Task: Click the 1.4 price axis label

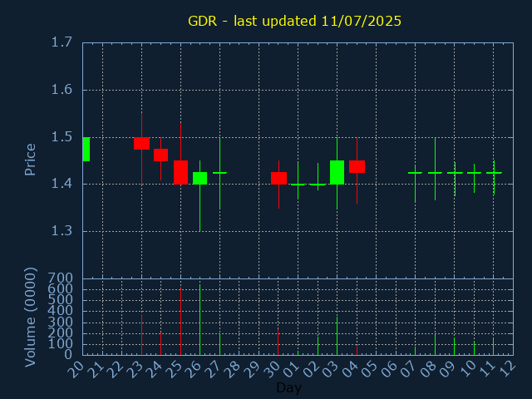Action: tap(62, 185)
